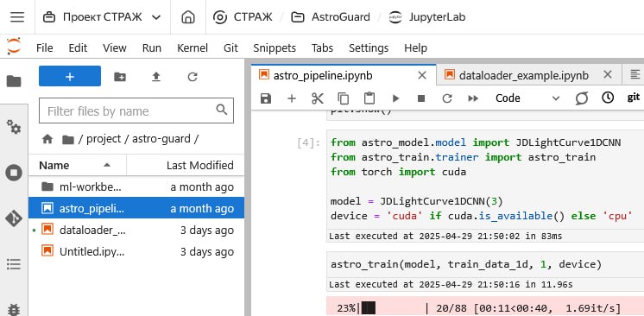Click the lines icon right of dataloader tab

click(635, 74)
